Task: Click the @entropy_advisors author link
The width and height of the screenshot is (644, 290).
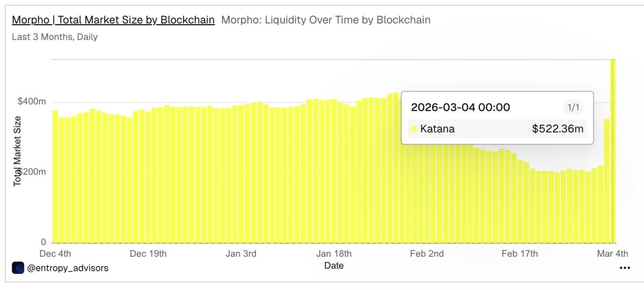Action: (67, 268)
